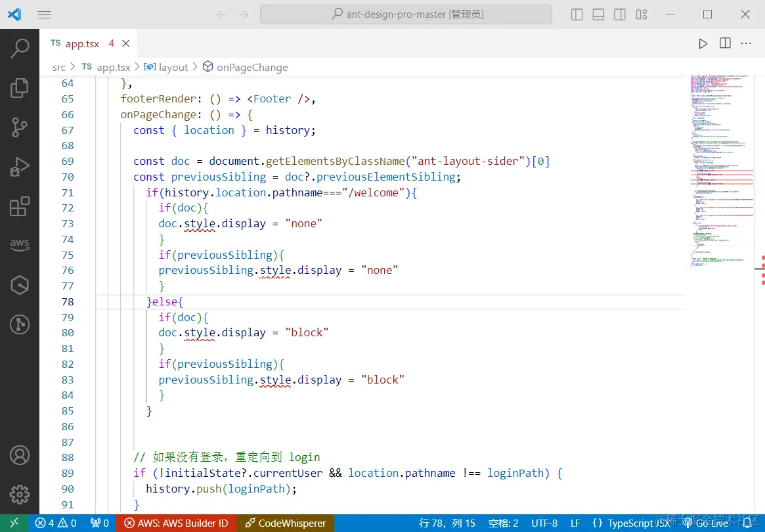Image resolution: width=765 pixels, height=532 pixels.
Task: Select the Accounts icon at sidebar bottom
Action: pos(20,455)
